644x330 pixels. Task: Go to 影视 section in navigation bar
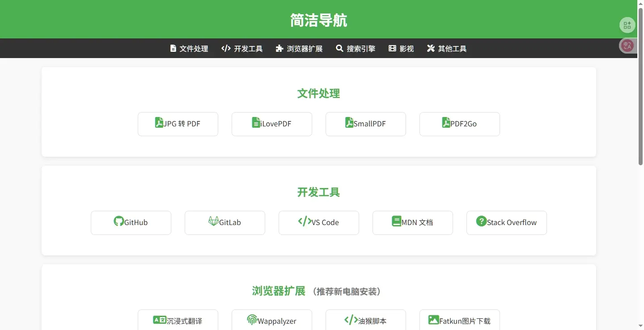[401, 48]
